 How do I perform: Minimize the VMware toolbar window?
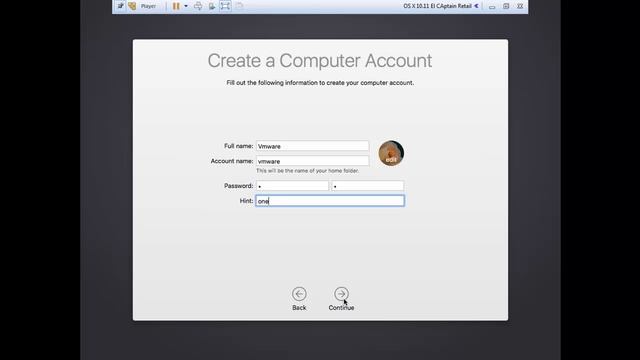coord(492,7)
